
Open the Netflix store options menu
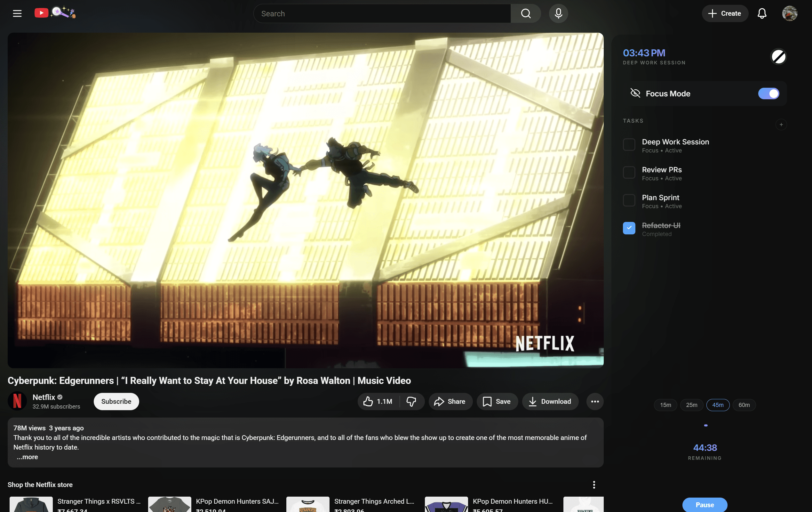pyautogui.click(x=594, y=485)
